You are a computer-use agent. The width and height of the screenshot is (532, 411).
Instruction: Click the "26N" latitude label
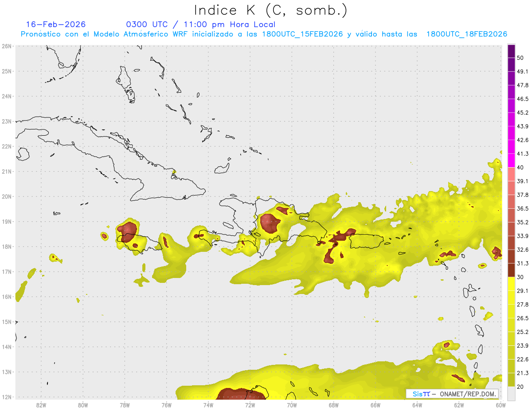[7, 46]
